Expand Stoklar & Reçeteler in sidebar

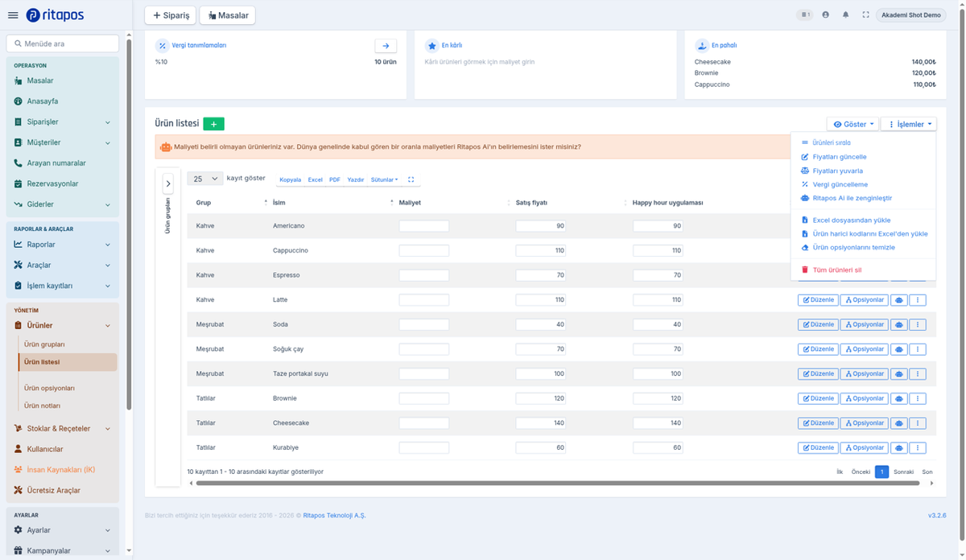(x=63, y=429)
